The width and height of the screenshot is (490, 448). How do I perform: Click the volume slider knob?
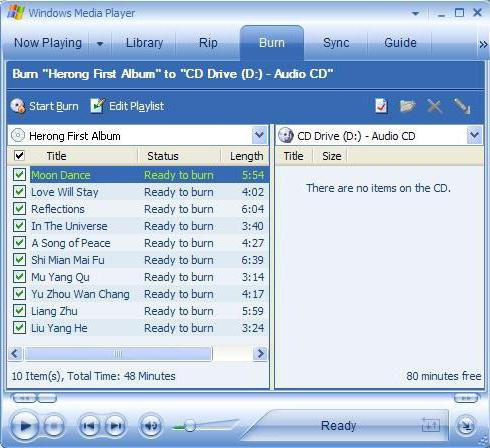[x=190, y=426]
